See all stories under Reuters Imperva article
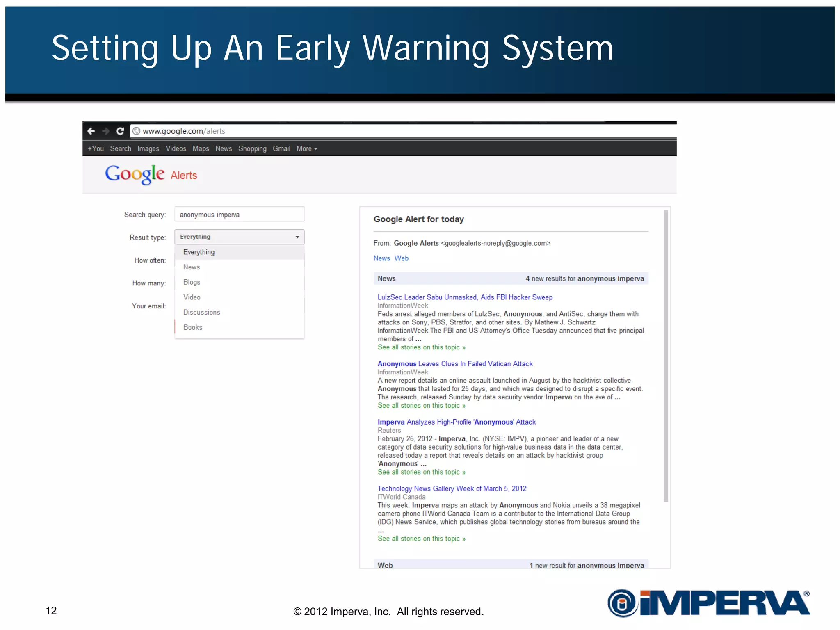The image size is (840, 630). 422,472
